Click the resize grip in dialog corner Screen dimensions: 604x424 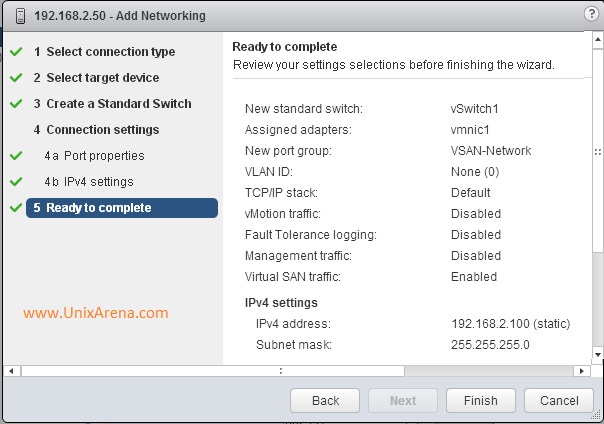[597, 415]
